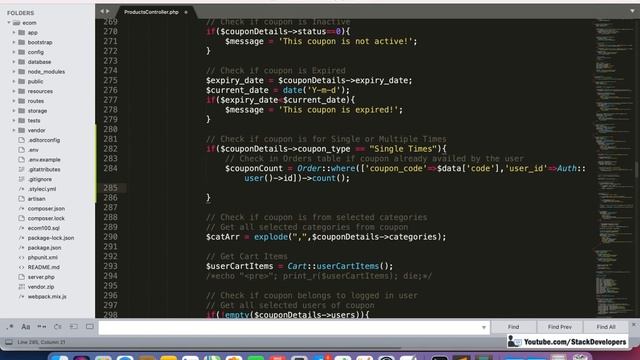Click the explode function on line 290
This screenshot has height=360, width=640.
click(x=271, y=237)
